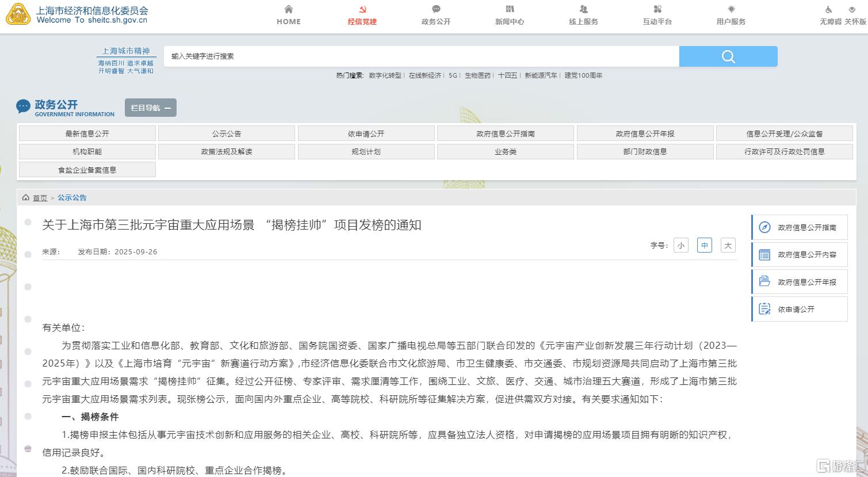868x477 pixels.
Task: Select the 政策法规及解读 category tab
Action: point(227,151)
